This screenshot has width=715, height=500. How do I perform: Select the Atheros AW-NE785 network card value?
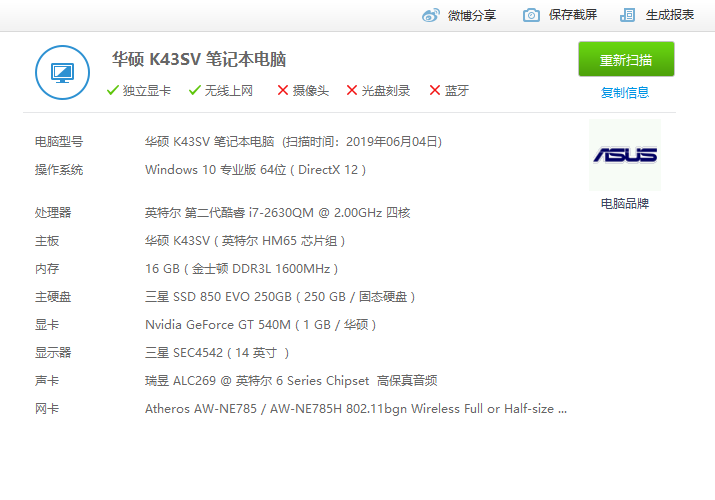(356, 409)
